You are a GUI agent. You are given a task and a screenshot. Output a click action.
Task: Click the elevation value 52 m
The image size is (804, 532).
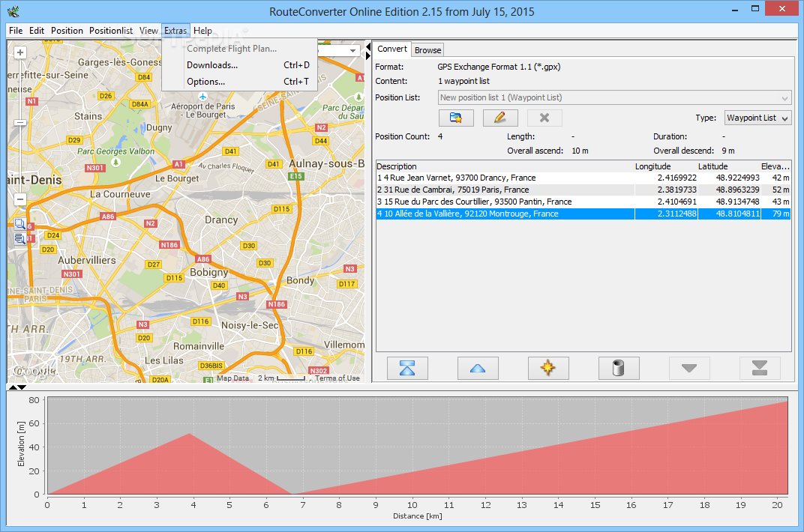781,190
